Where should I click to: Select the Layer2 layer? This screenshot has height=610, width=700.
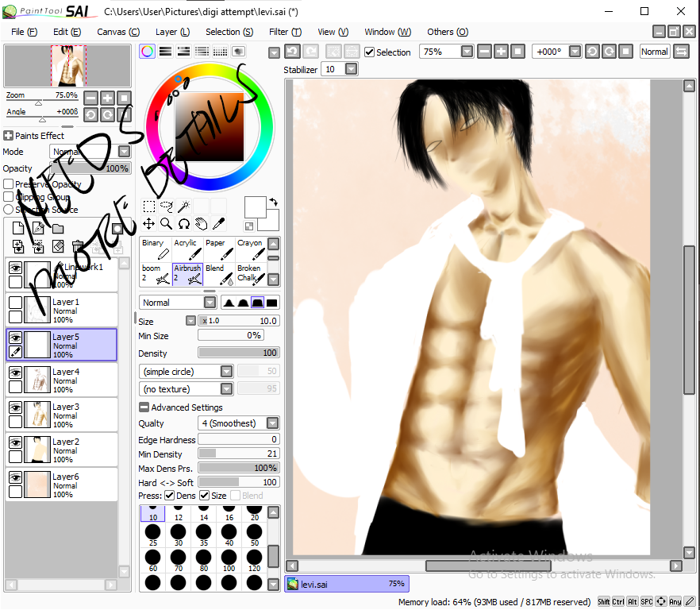(x=62, y=450)
